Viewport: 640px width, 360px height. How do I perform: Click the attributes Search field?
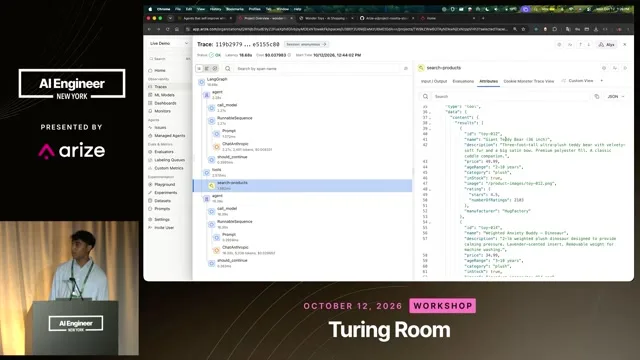pos(510,97)
